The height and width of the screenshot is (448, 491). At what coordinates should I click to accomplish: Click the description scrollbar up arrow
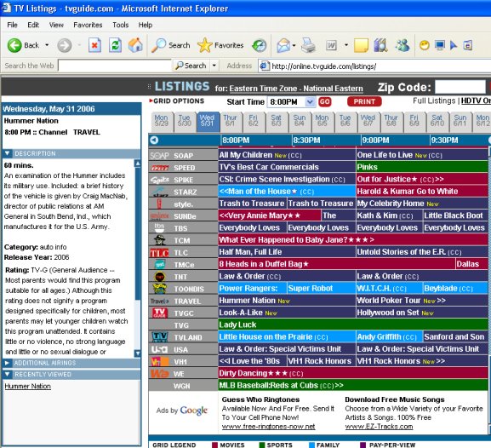click(x=138, y=164)
